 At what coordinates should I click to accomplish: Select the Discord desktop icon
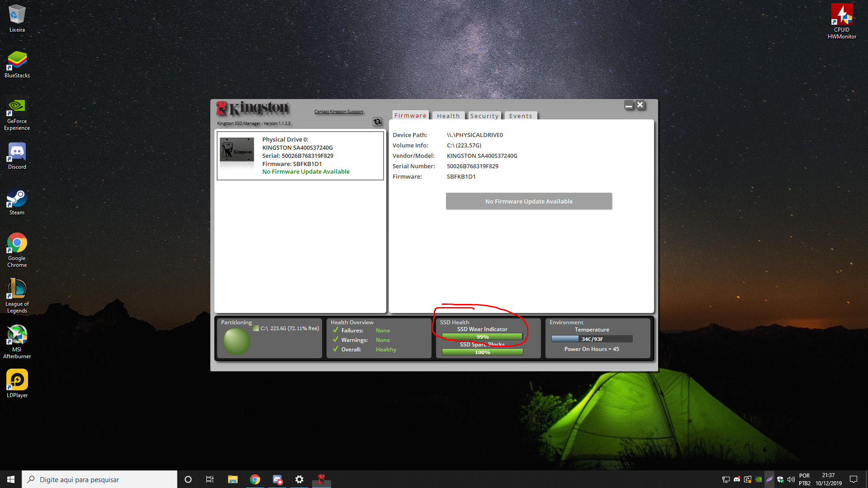tap(17, 156)
